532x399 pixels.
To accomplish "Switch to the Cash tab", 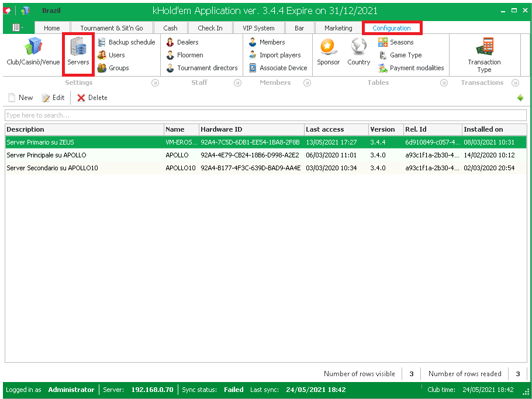I will pyautogui.click(x=170, y=28).
